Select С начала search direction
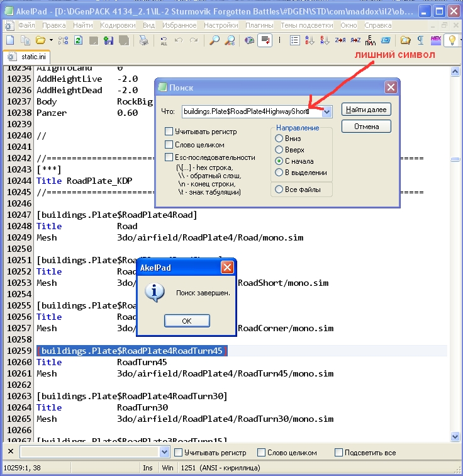The height and width of the screenshot is (476, 463). click(x=279, y=161)
